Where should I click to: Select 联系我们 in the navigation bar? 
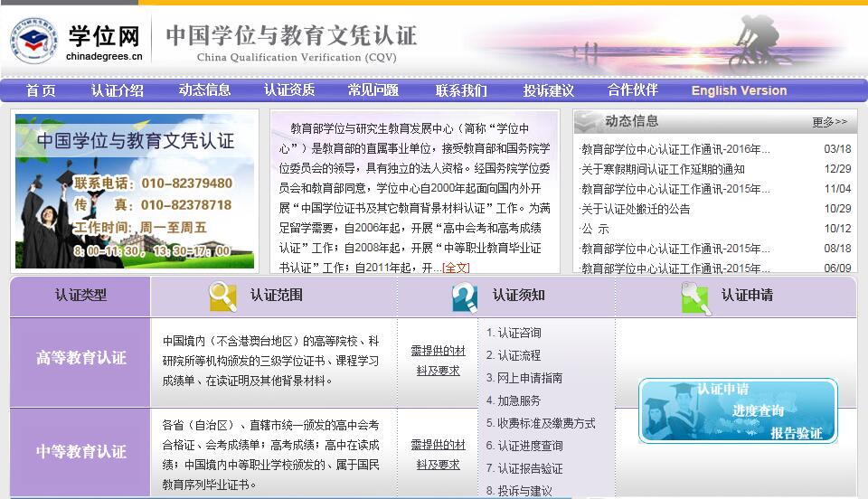pyautogui.click(x=460, y=90)
